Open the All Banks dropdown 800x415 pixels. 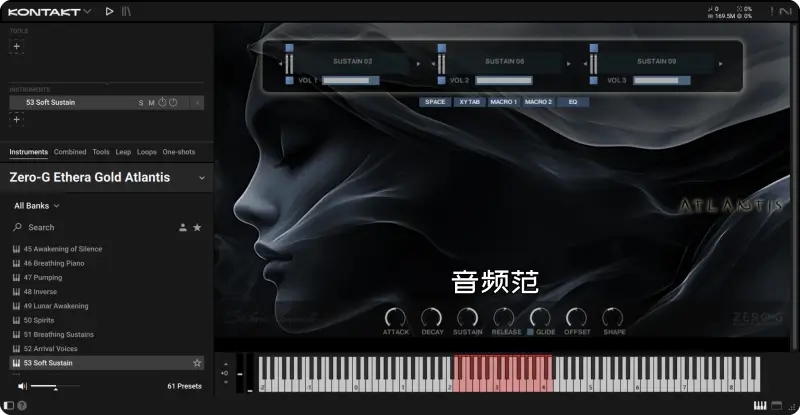tap(37, 205)
